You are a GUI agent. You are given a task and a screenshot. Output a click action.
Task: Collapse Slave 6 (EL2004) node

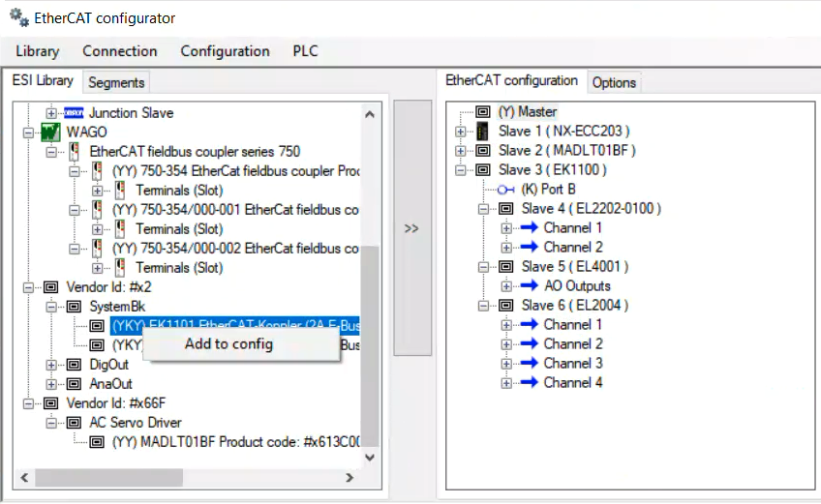(483, 306)
